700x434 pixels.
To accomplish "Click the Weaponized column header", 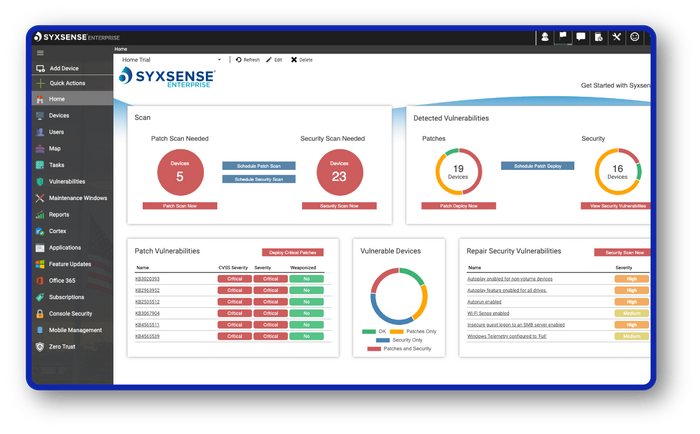I will (x=303, y=268).
